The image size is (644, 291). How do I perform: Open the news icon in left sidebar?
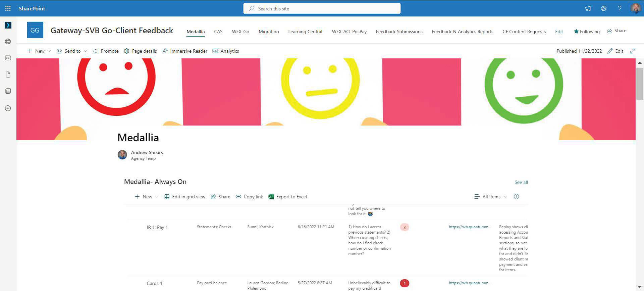[8, 58]
